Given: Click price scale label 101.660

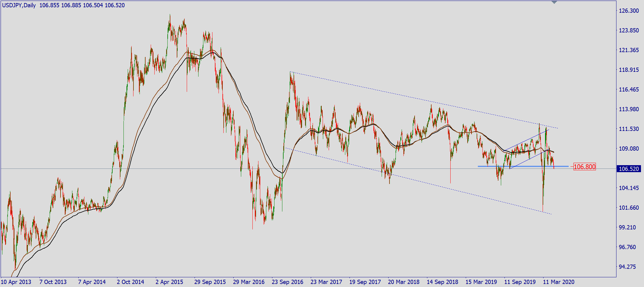Looking at the screenshot, I should (x=629, y=208).
